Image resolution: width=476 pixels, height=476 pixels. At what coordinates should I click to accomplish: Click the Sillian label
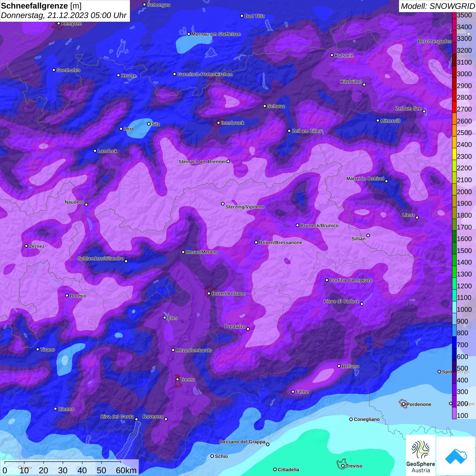click(x=358, y=239)
